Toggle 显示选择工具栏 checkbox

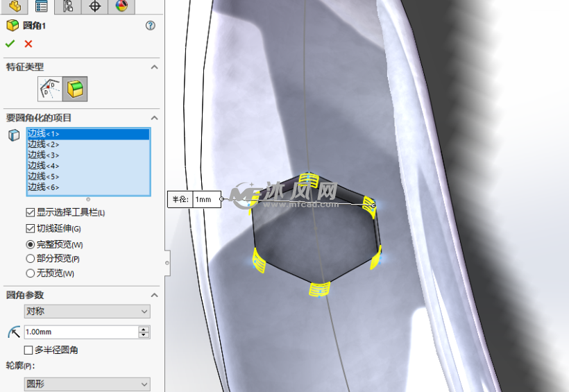click(30, 212)
